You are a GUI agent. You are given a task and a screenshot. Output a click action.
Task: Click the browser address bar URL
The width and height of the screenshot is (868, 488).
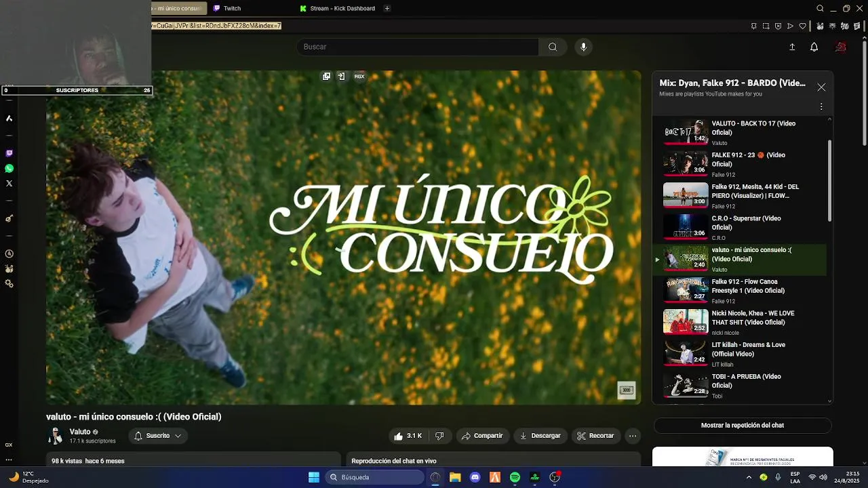(216, 26)
